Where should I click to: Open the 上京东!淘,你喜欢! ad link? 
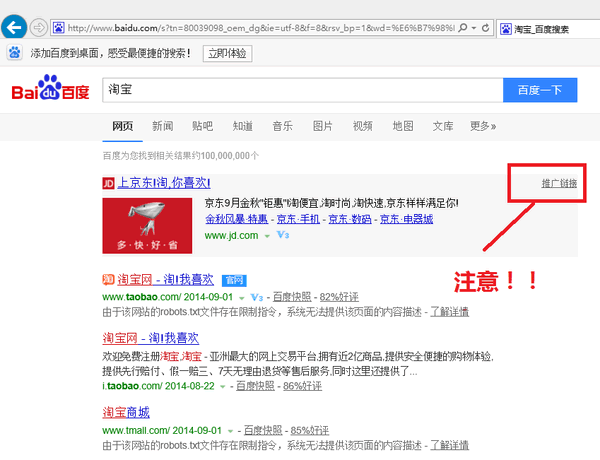point(164,183)
